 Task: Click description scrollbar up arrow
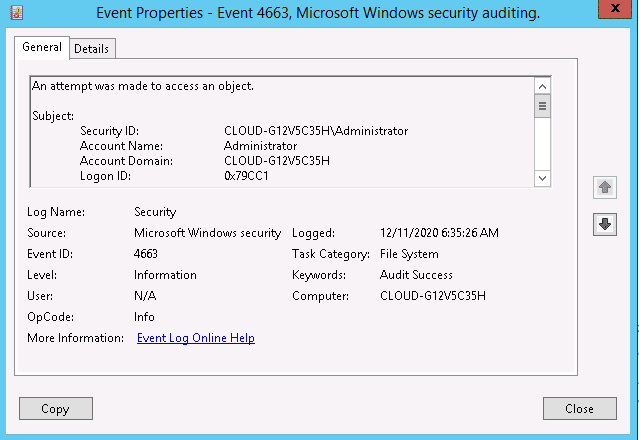[542, 86]
